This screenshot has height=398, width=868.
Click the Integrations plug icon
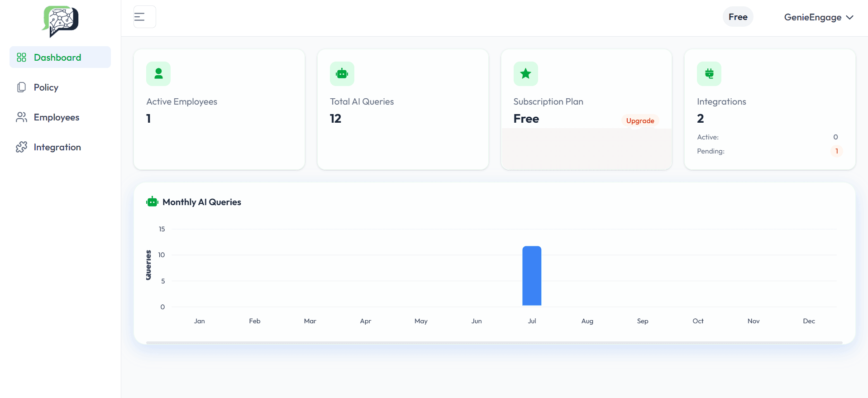(x=709, y=73)
